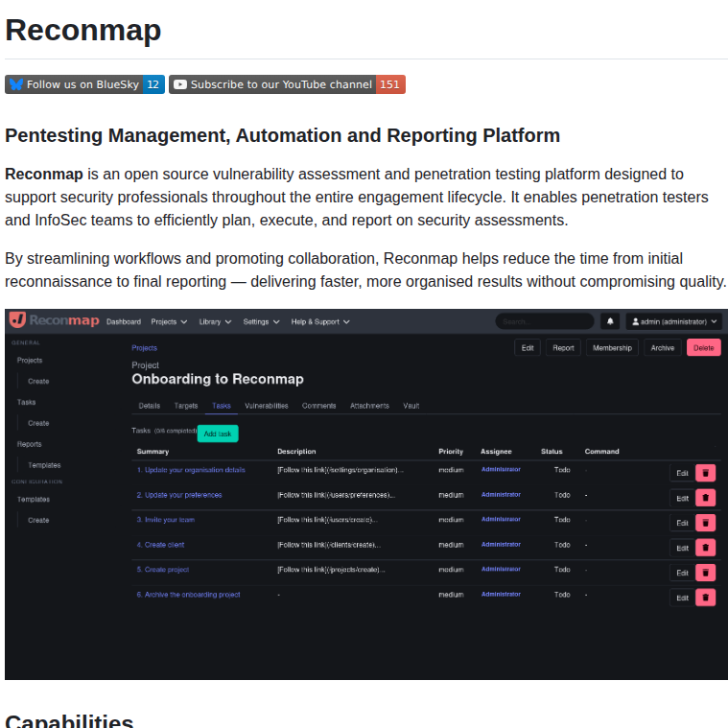Open Tasks in the left sidebar
This screenshot has height=728, width=728.
(x=27, y=402)
